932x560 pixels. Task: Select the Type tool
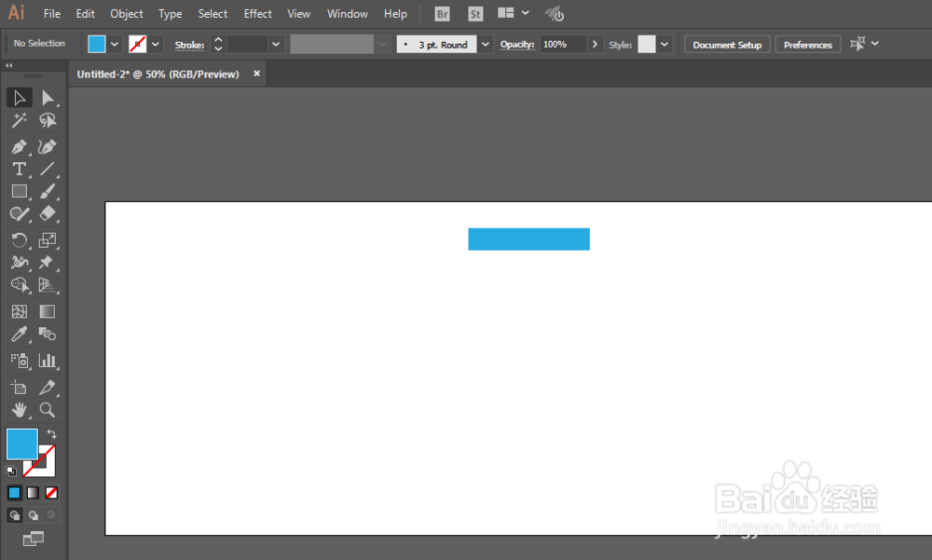(19, 169)
